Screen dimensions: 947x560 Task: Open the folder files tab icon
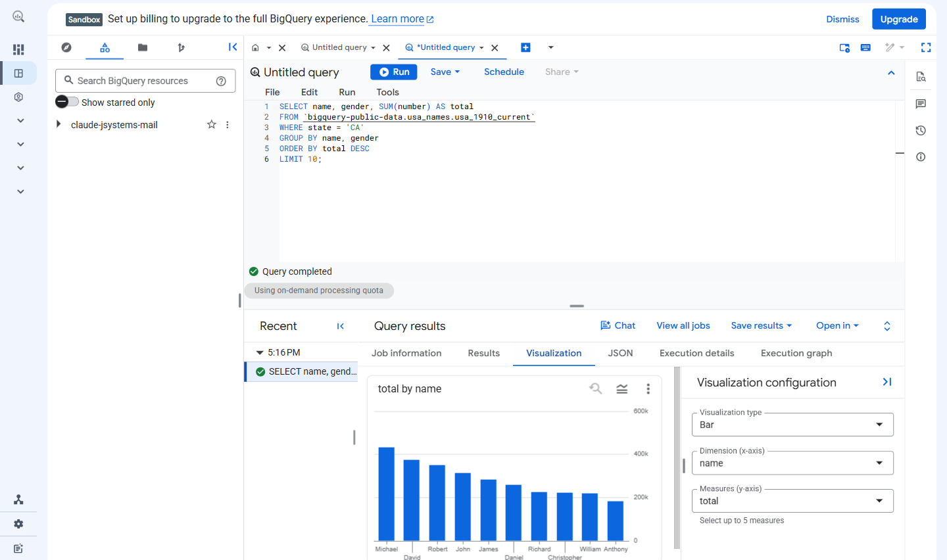pos(143,47)
